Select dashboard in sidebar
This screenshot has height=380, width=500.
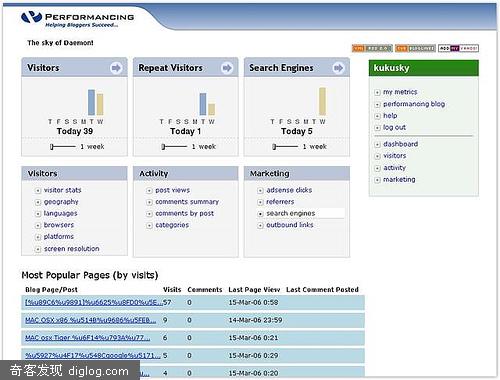pyautogui.click(x=400, y=144)
